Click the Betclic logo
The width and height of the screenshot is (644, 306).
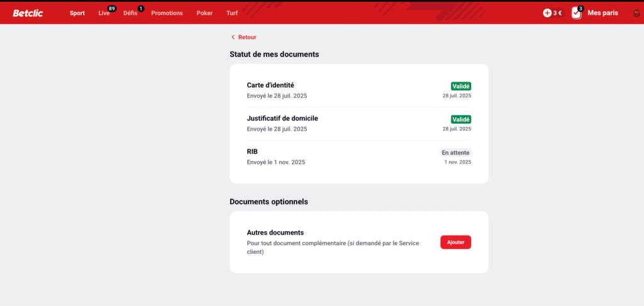[28, 13]
